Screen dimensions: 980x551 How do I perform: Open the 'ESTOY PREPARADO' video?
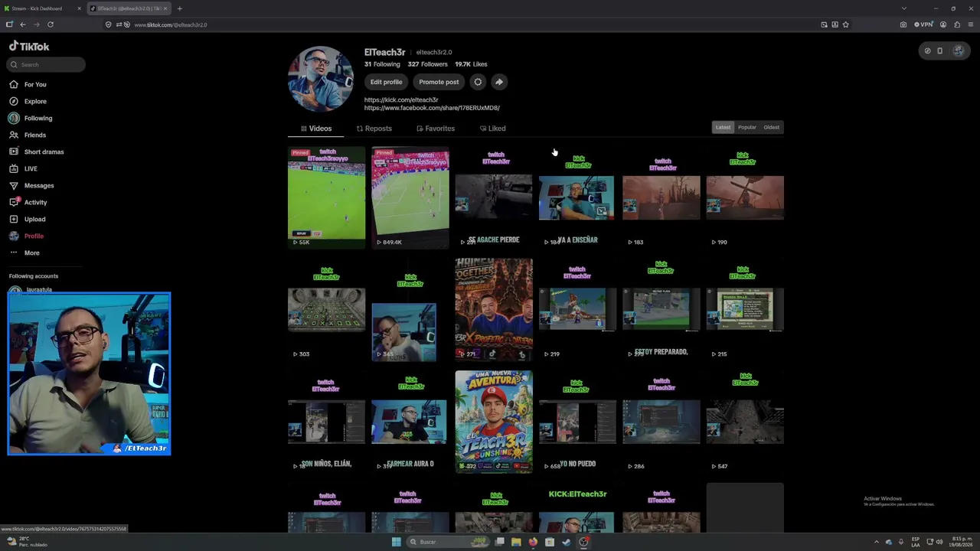point(661,309)
